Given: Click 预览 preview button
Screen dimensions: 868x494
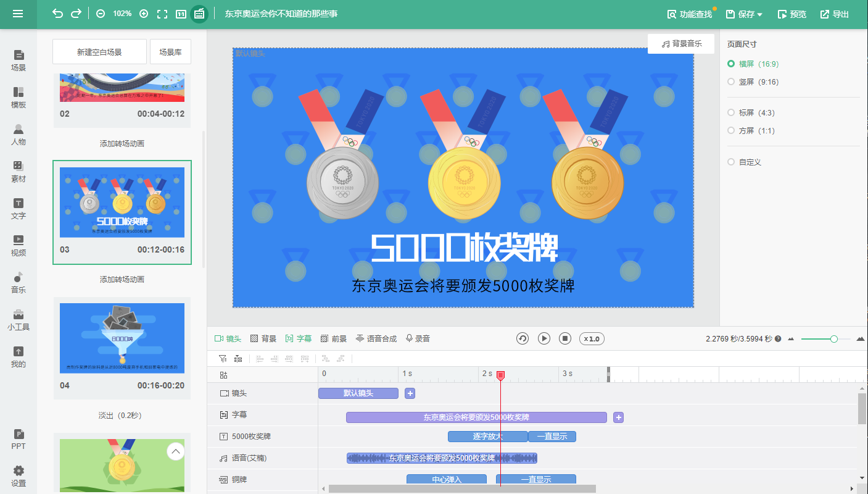Looking at the screenshot, I should pos(792,14).
